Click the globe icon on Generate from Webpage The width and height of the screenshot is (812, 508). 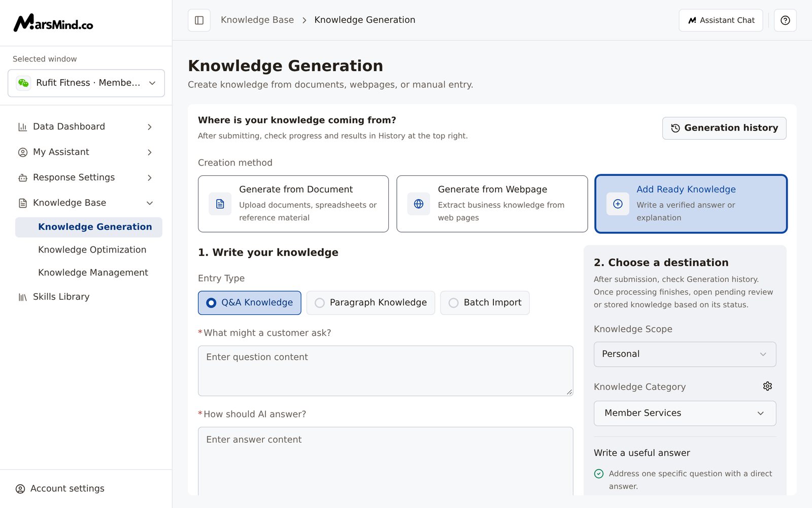coord(419,204)
